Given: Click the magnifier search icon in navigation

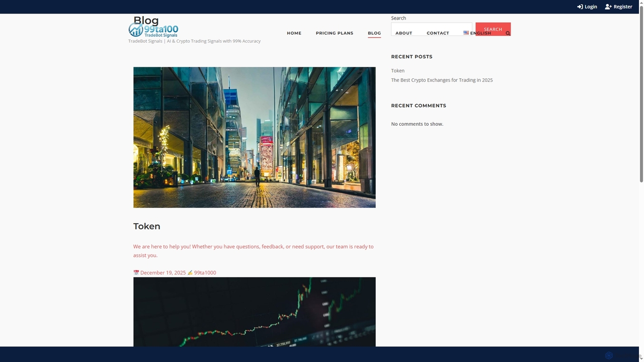Looking at the screenshot, I should [508, 33].
